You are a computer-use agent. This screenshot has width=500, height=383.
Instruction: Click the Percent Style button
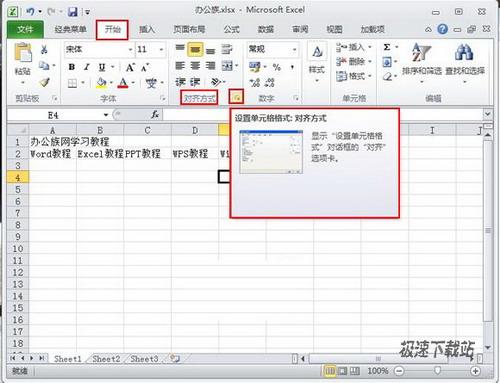tap(277, 67)
